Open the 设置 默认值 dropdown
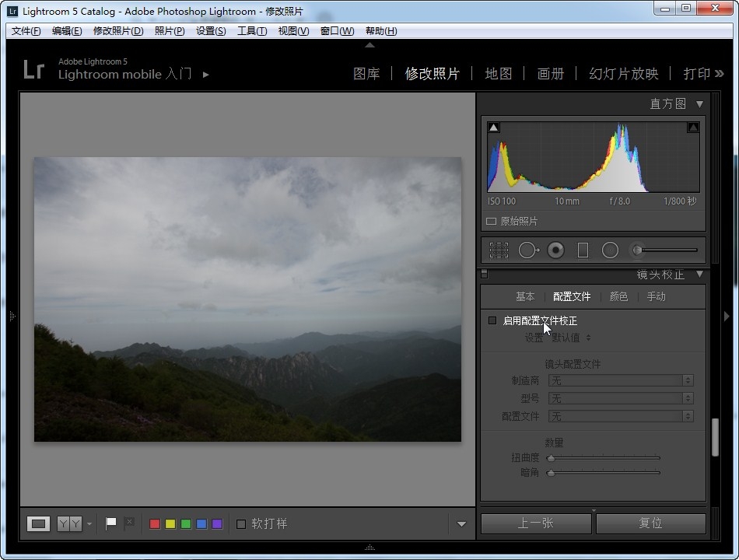Viewport: 739px width, 560px height. 571,338
